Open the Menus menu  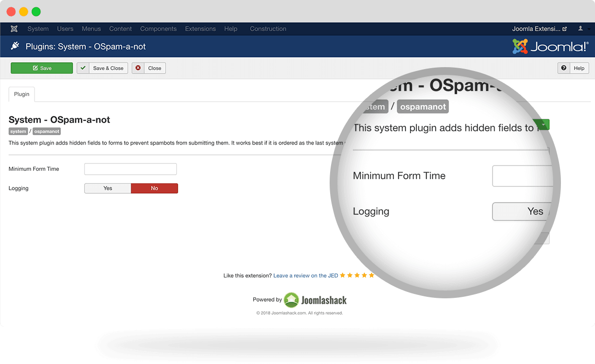[92, 29]
